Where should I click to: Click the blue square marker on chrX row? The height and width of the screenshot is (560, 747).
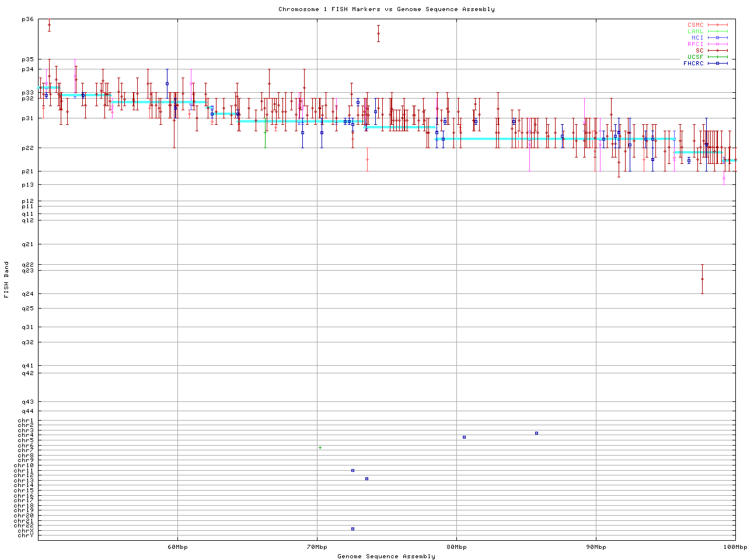[x=352, y=528]
